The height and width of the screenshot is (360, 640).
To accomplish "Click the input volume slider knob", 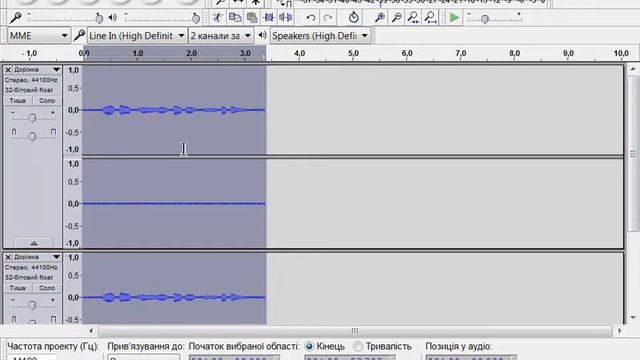I will click(x=99, y=18).
